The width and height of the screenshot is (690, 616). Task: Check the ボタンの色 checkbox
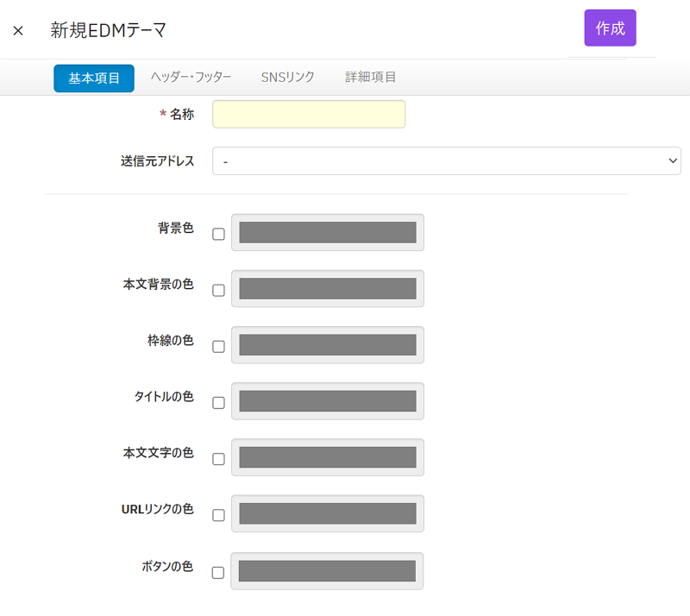(x=218, y=572)
